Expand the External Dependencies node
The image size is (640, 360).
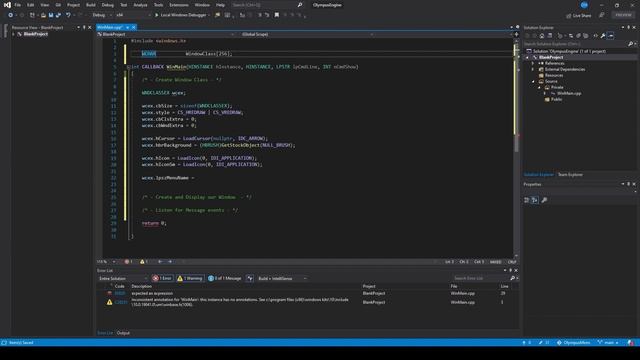coord(533,69)
